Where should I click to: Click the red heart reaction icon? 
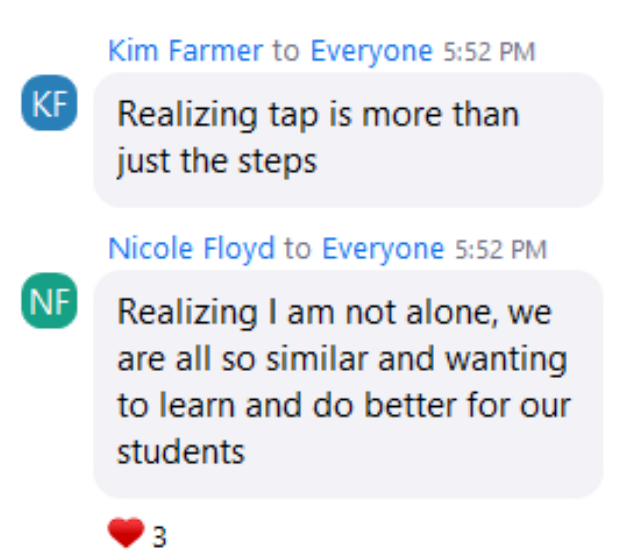pyautogui.click(x=125, y=534)
